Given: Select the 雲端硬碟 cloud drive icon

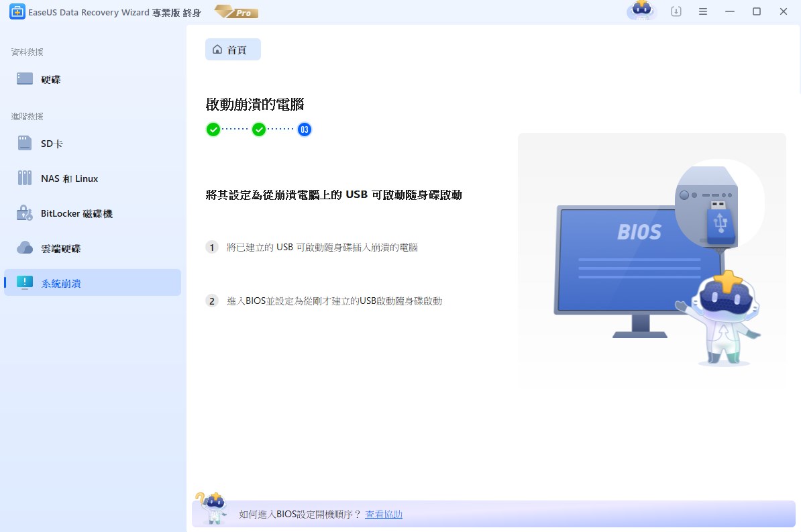Looking at the screenshot, I should click(24, 248).
